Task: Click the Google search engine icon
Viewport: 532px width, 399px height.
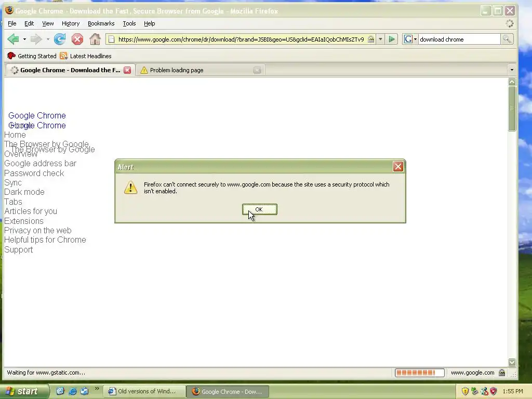Action: coord(408,39)
